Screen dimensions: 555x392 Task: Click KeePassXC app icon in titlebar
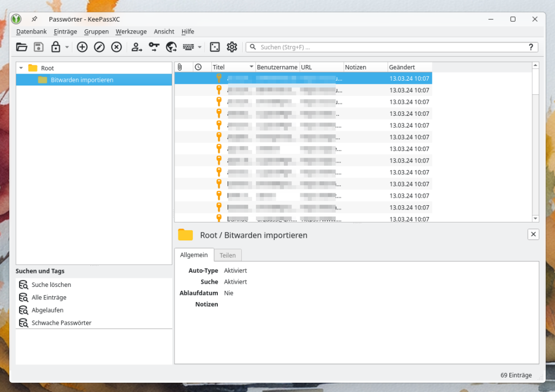tap(16, 19)
